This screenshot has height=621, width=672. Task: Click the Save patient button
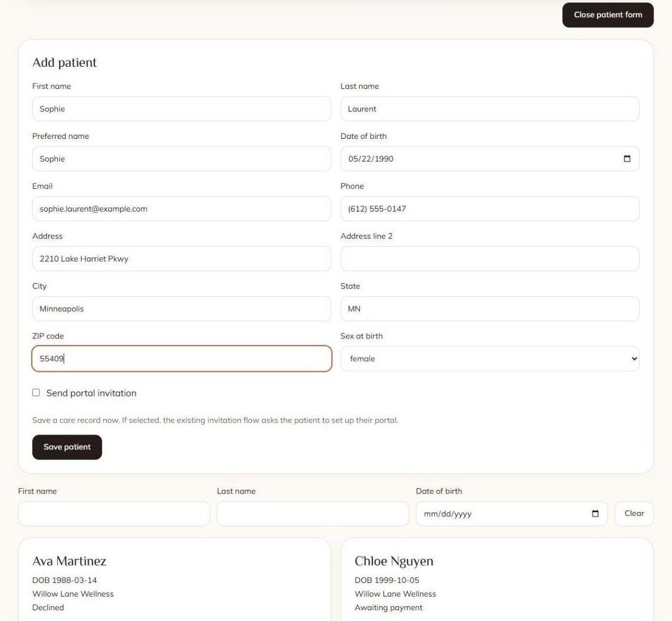click(x=67, y=447)
